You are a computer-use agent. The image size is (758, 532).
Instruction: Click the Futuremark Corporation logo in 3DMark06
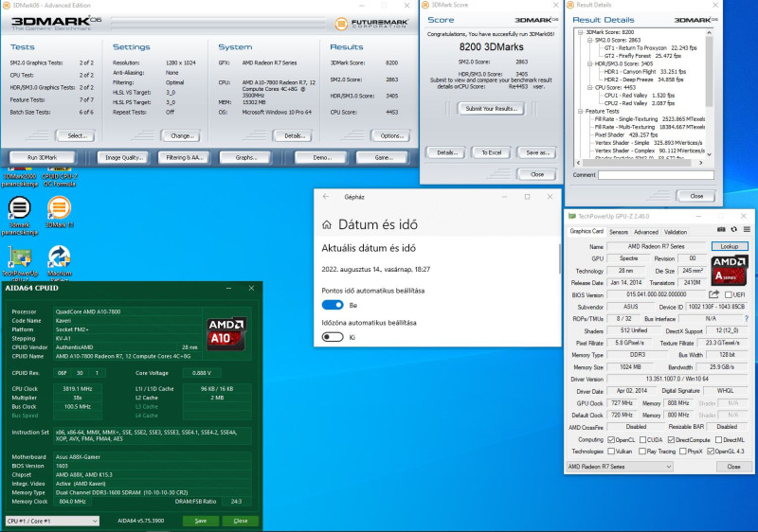click(x=371, y=23)
